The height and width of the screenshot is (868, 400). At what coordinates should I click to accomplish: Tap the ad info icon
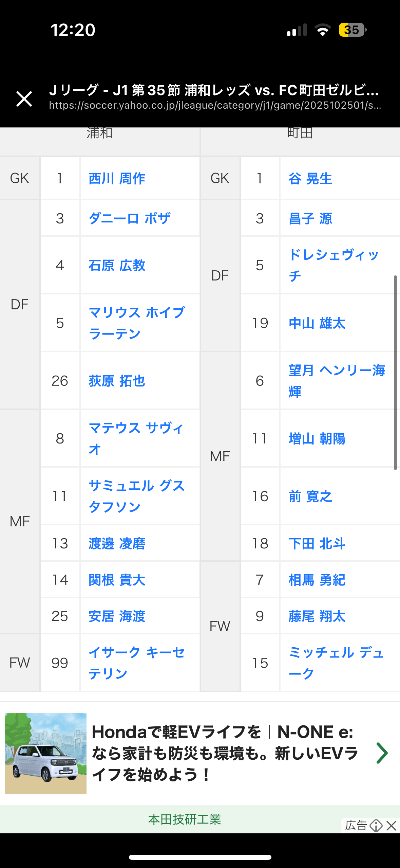point(376,825)
